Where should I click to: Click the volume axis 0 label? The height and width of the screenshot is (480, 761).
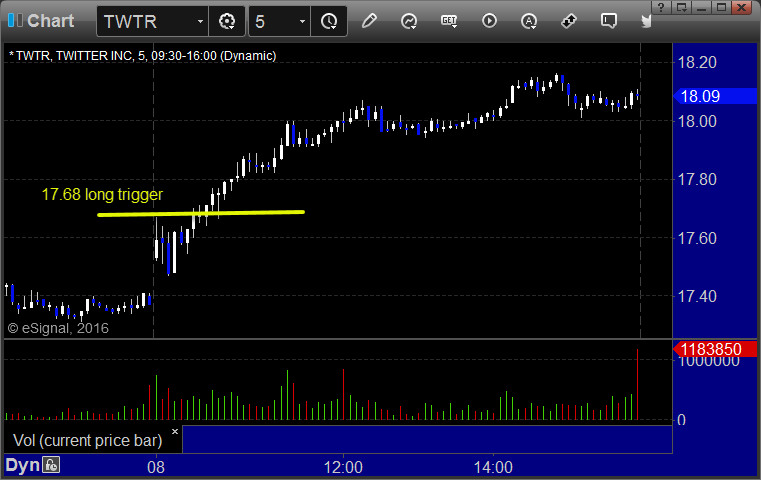click(681, 420)
